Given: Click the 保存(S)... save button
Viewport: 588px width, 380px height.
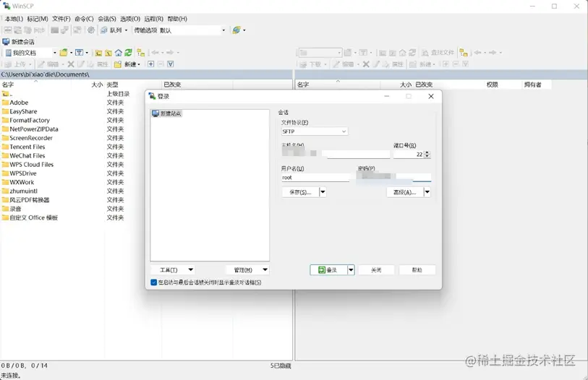Looking at the screenshot, I should pos(300,192).
